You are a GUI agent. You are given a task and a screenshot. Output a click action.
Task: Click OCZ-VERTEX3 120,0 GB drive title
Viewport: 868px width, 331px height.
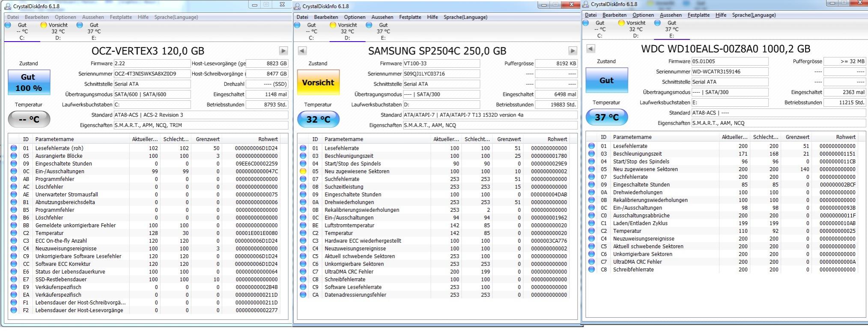[x=148, y=51]
